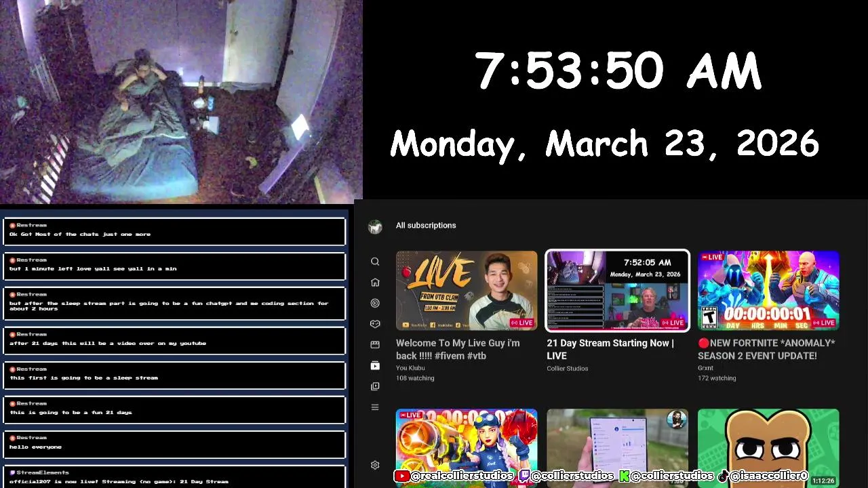Click the TikTok logo beside @isaaccollier0
Image resolution: width=868 pixels, height=488 pixels.
[x=724, y=476]
